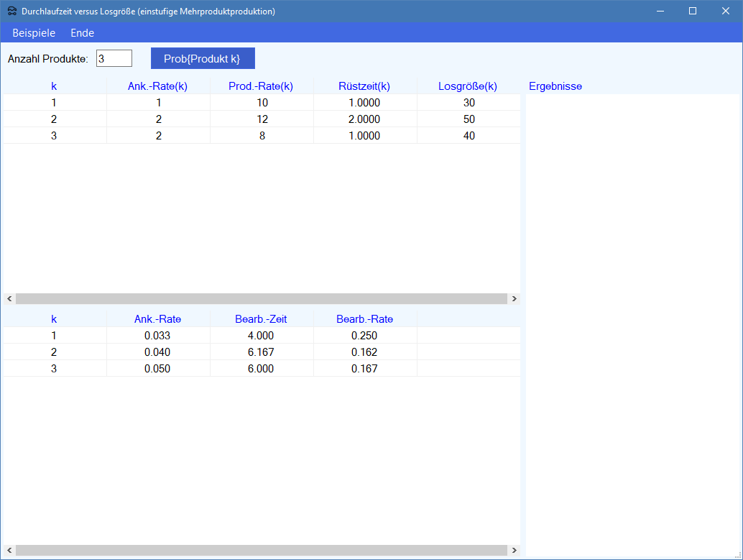Click lower table left scroll arrow

[9, 551]
